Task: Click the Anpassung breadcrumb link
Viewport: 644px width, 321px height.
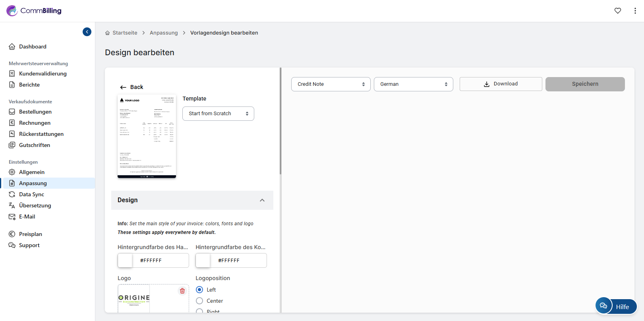Action: (x=164, y=33)
